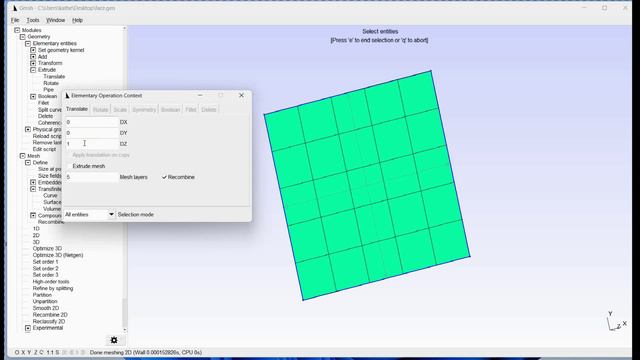
Task: Minimize the Elementary Operation Context dialog
Action: point(200,95)
